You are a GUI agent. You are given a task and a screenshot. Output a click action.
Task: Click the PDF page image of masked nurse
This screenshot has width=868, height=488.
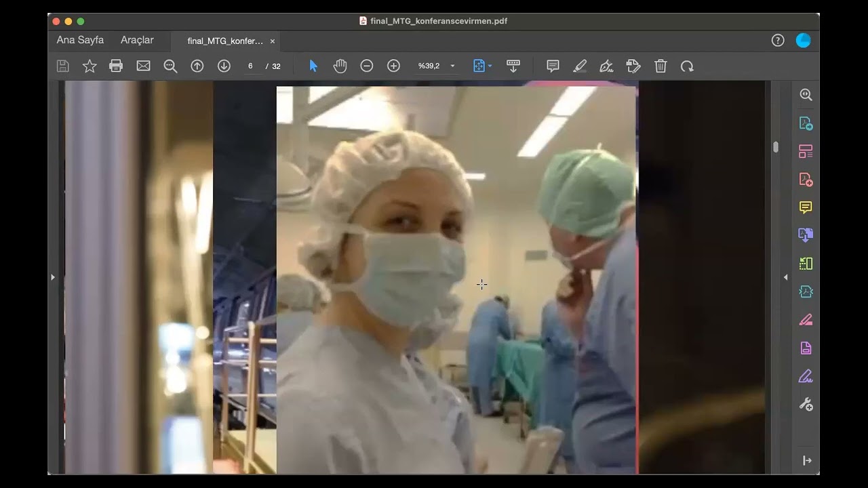(457, 280)
